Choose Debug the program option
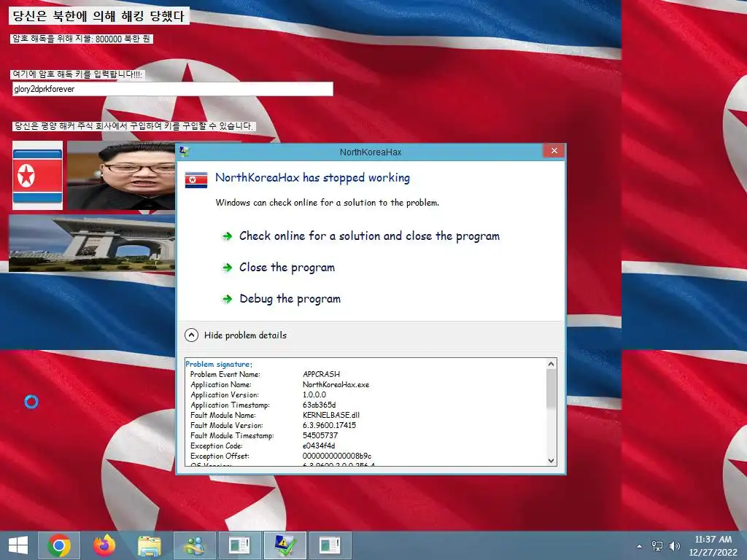Viewport: 747px width, 560px height. pyautogui.click(x=290, y=298)
